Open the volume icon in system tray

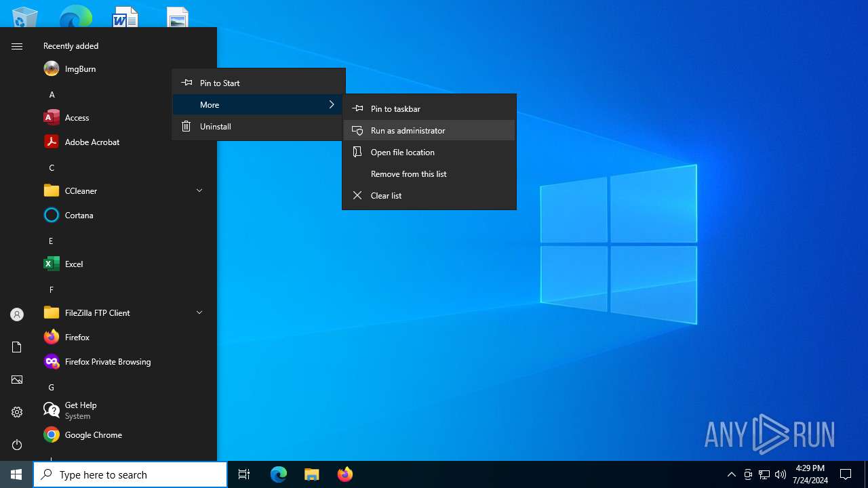[x=781, y=474]
